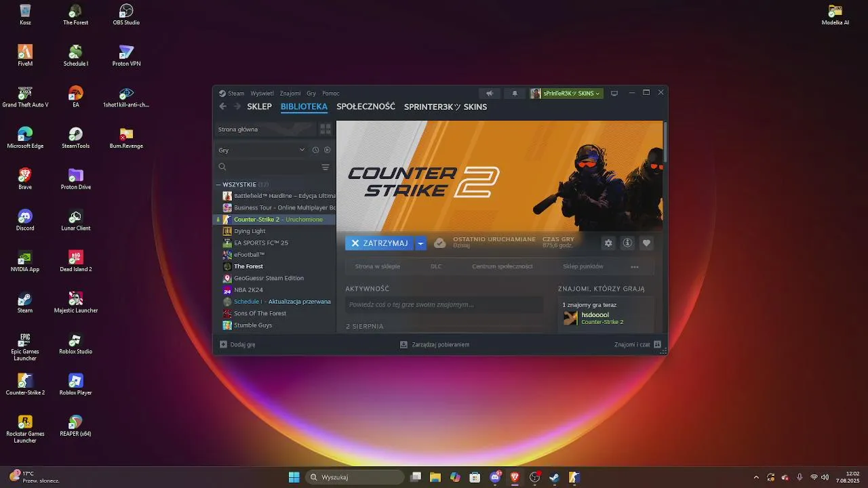Show hidden system tray icons chevron
Image resolution: width=868 pixels, height=488 pixels.
tap(756, 477)
